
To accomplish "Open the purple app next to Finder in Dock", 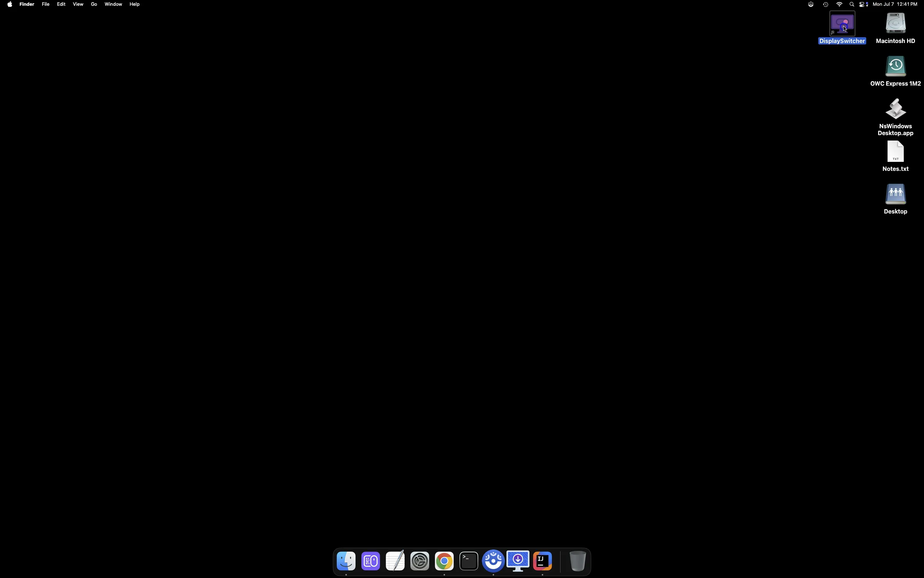I will pos(371,561).
